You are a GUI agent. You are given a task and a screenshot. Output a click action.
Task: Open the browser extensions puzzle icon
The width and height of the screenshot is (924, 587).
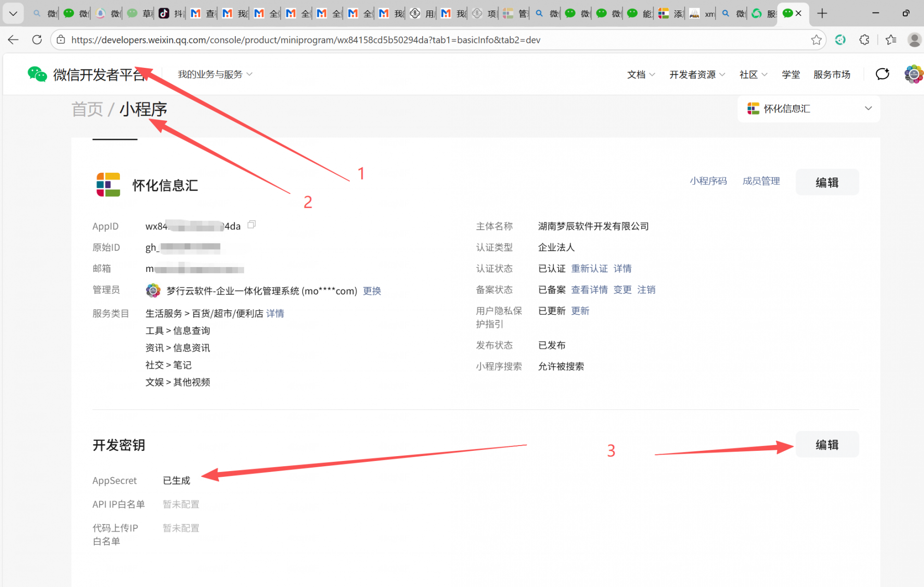[x=864, y=40]
